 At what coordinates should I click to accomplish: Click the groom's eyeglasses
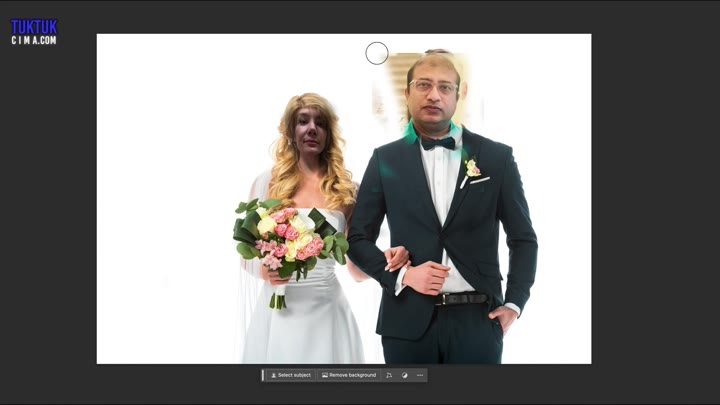pos(433,87)
